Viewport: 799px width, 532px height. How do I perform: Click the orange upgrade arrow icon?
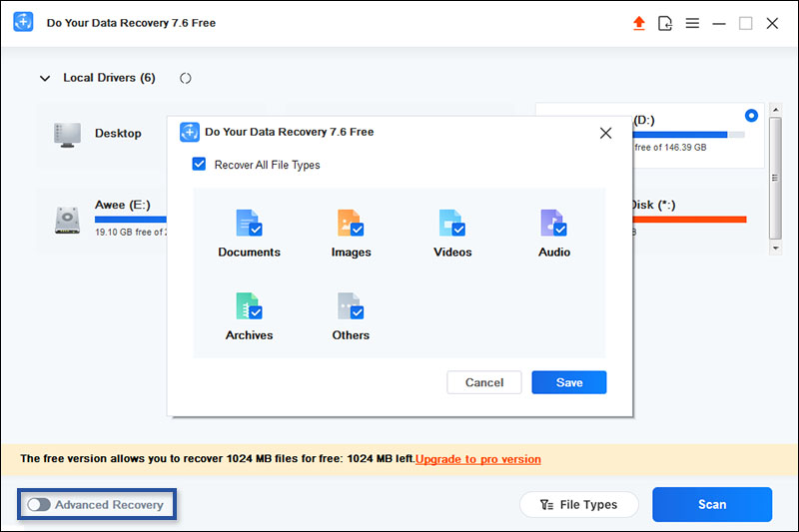pos(639,23)
